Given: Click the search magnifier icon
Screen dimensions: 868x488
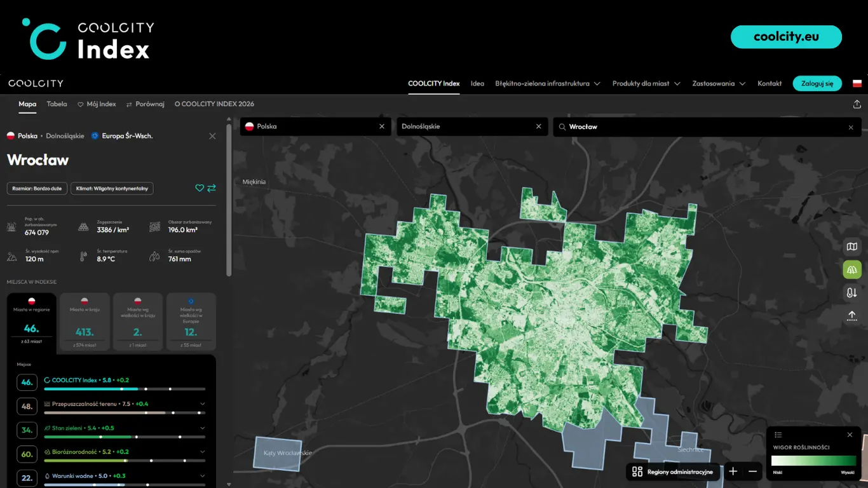Looking at the screenshot, I should (562, 127).
